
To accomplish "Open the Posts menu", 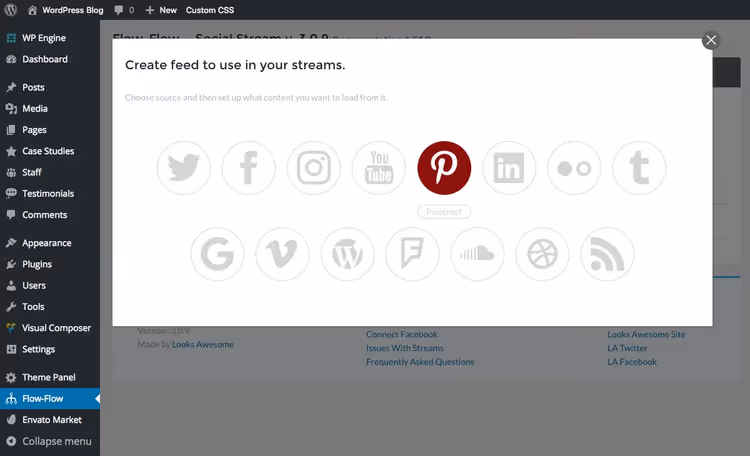I will 50,87.
